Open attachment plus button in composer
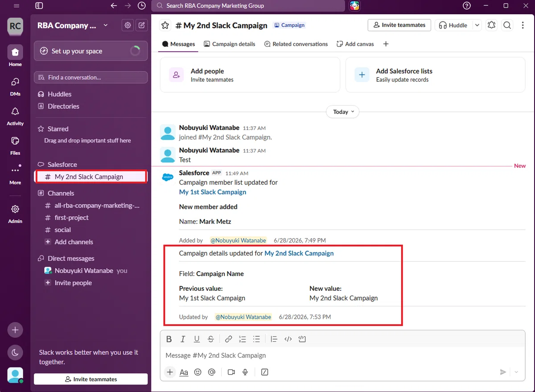This screenshot has width=535, height=392. pos(170,372)
